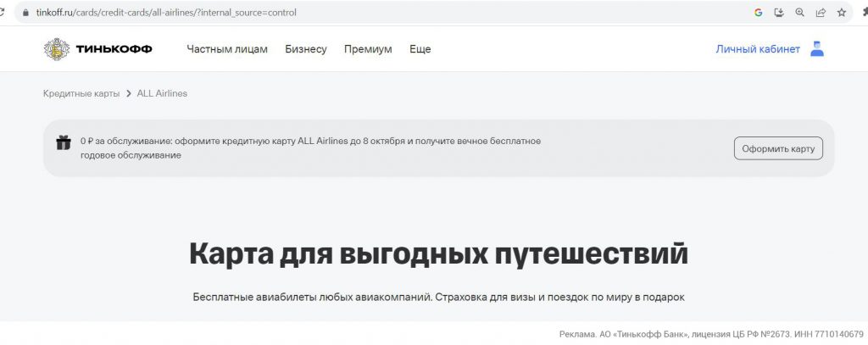Open Бизнесу menu item

pos(305,49)
